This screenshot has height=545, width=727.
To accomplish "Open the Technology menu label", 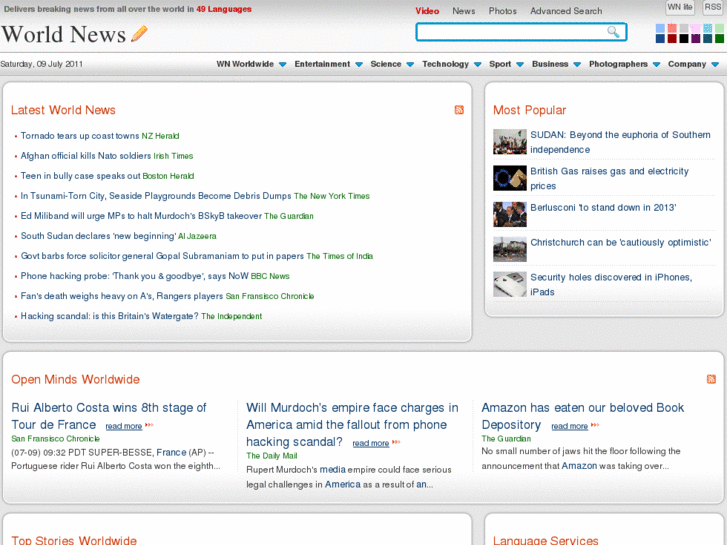I will point(445,64).
